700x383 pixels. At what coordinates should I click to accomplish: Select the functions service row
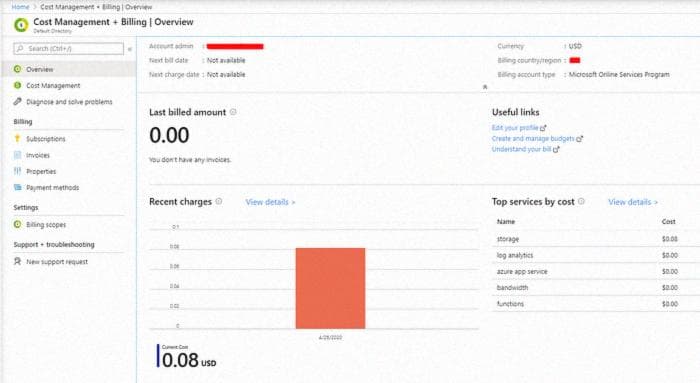coord(596,304)
